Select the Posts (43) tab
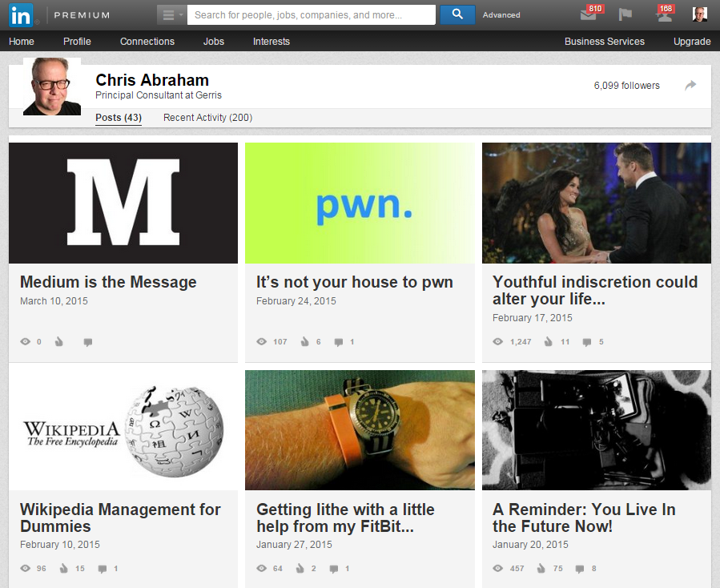This screenshot has width=720, height=588. pos(119,118)
